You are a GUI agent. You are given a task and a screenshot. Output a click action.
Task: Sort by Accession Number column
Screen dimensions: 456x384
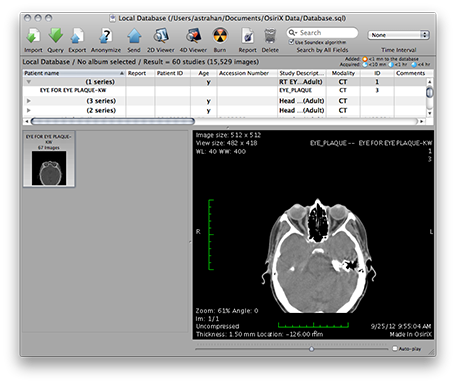[x=247, y=73]
